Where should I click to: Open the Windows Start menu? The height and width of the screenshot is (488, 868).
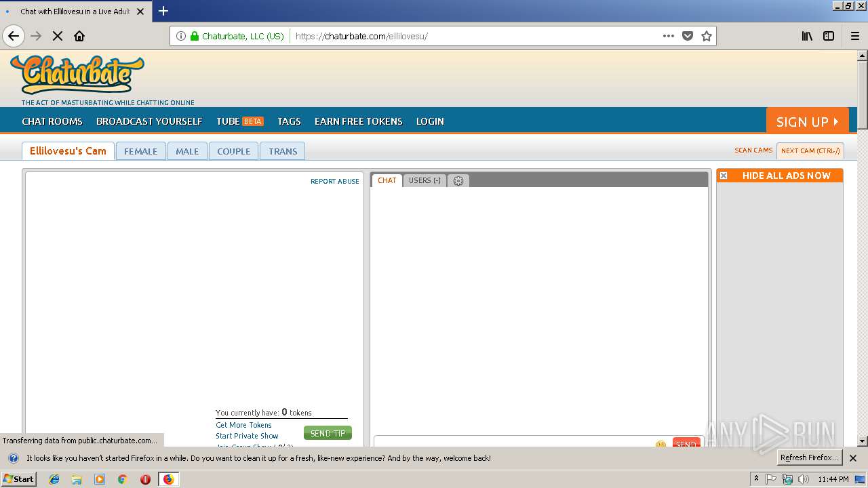(x=19, y=479)
